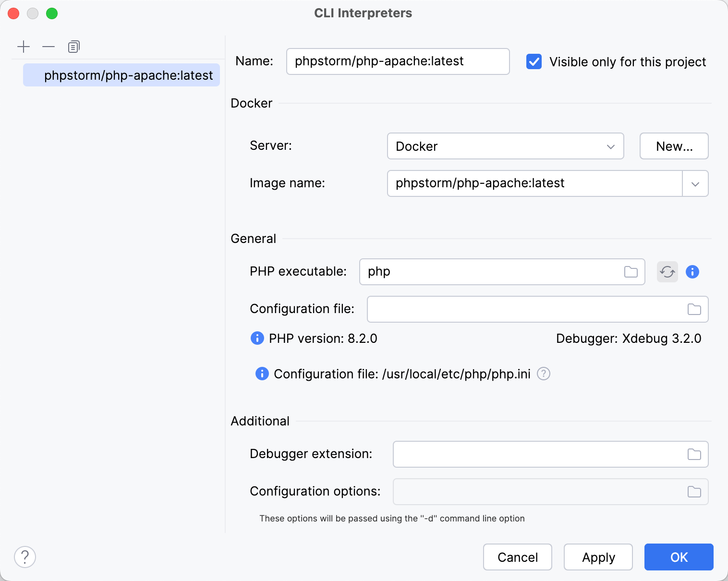Confirm settings with OK button
This screenshot has width=728, height=581.
click(679, 557)
